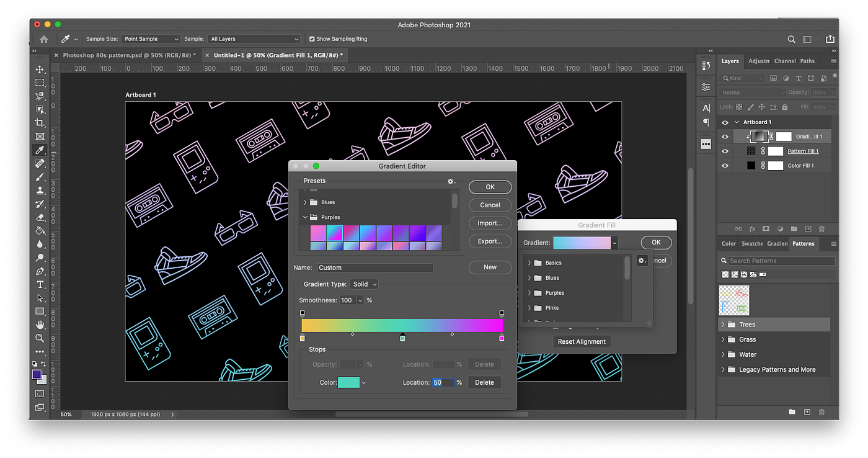The width and height of the screenshot is (868, 458).
Task: Click the Reset Alignment button
Action: pos(582,341)
